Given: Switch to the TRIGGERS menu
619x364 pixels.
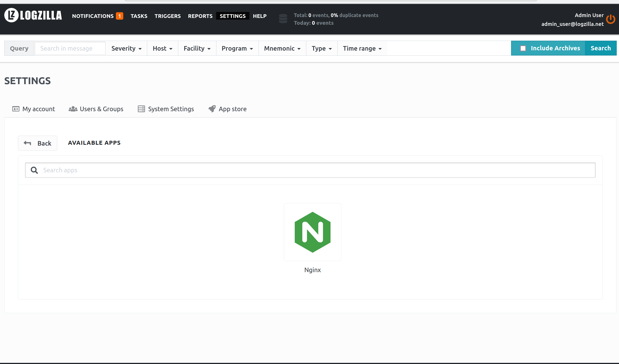Looking at the screenshot, I should click(x=167, y=16).
